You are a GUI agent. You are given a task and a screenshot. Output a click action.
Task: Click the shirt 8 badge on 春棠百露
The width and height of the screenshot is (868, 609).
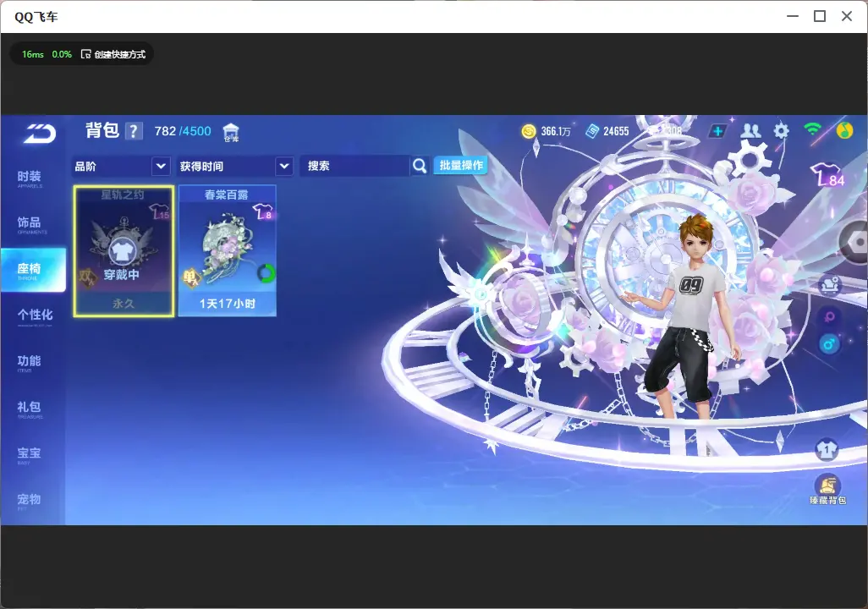pos(263,211)
